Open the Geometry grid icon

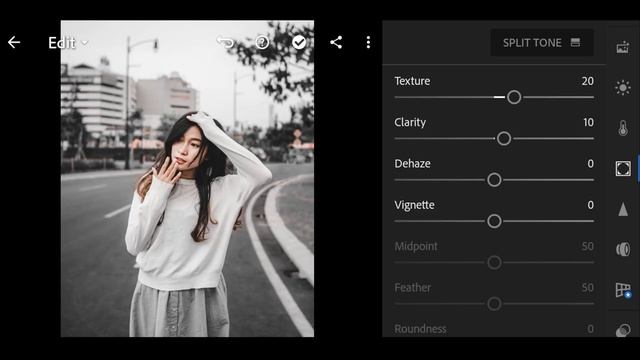coord(623,290)
